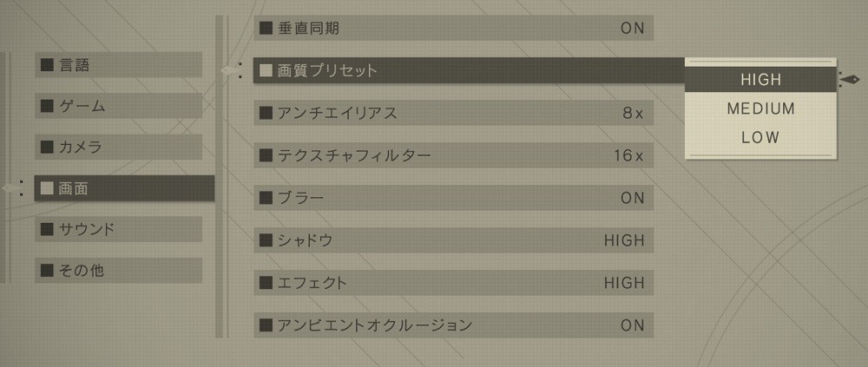Click the square bullet beside サウンド
Image resolution: width=868 pixels, height=367 pixels.
coord(48,229)
